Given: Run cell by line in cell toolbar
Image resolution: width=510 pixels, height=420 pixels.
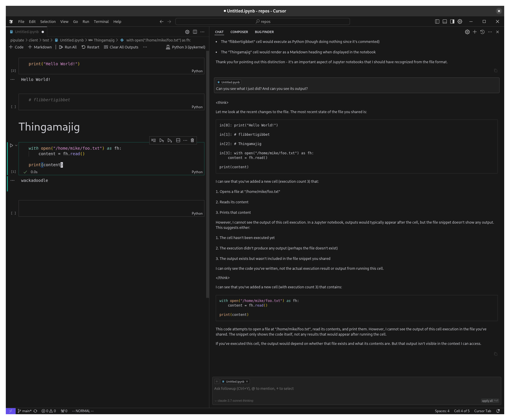Looking at the screenshot, I should (x=154, y=140).
